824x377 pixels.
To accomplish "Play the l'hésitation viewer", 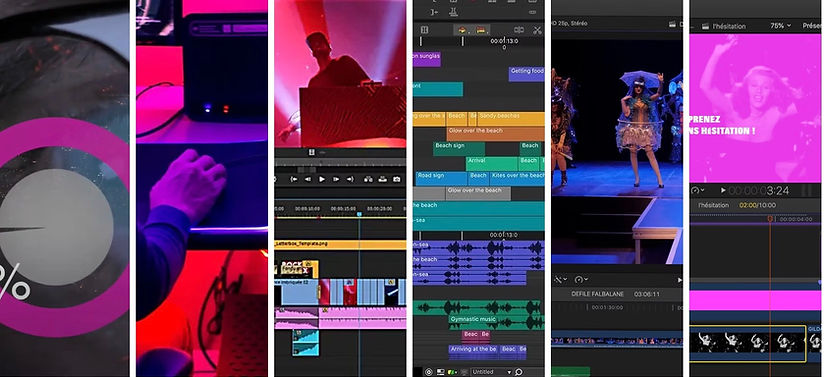I will coord(723,190).
